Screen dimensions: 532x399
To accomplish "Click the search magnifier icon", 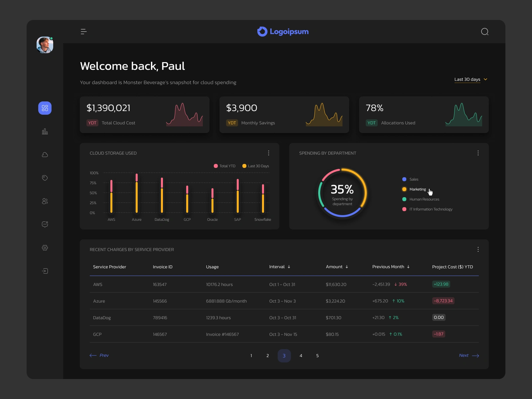I will point(485,32).
